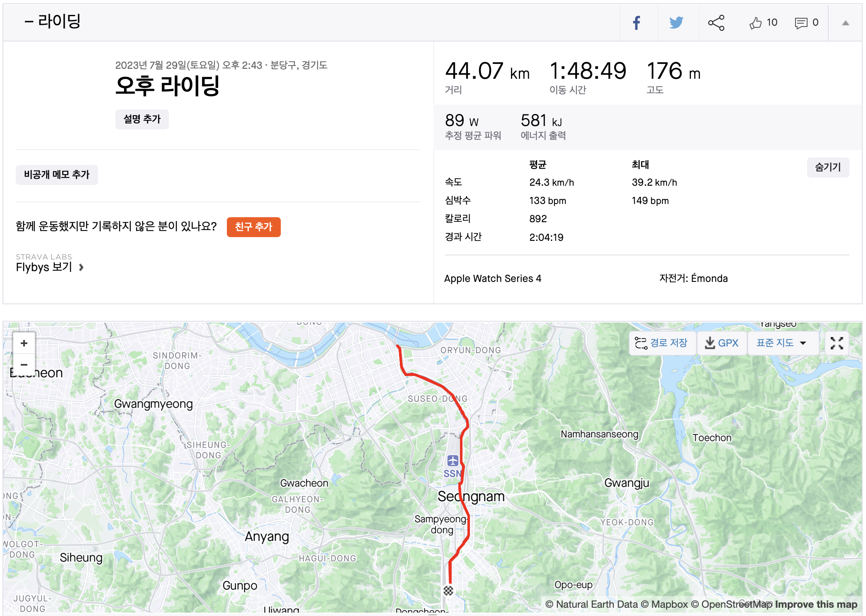
Task: Click the finish flag marker on map
Action: tap(448, 590)
